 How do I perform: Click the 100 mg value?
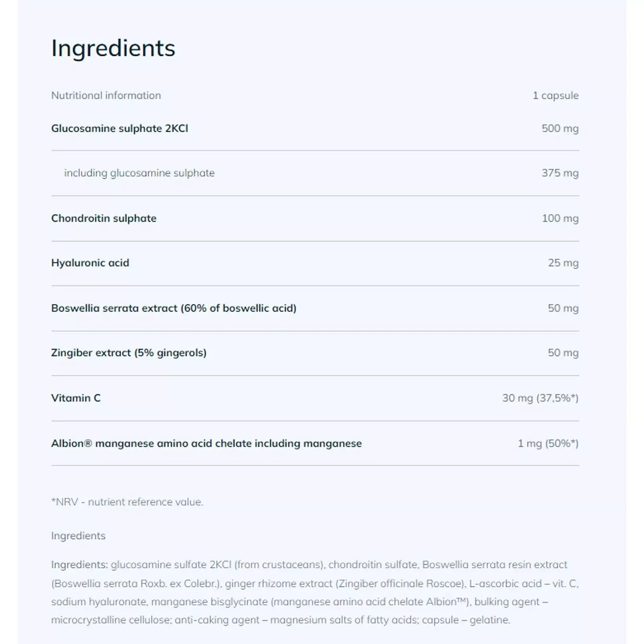pos(560,218)
